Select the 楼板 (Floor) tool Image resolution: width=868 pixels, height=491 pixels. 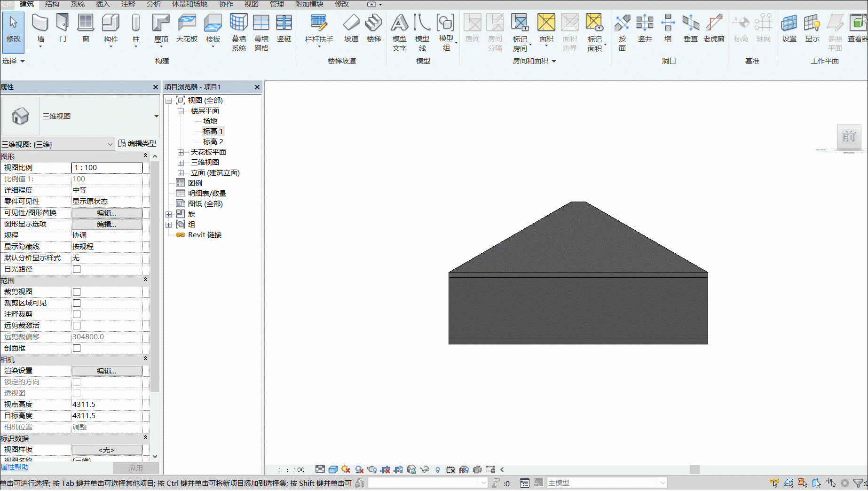(213, 30)
